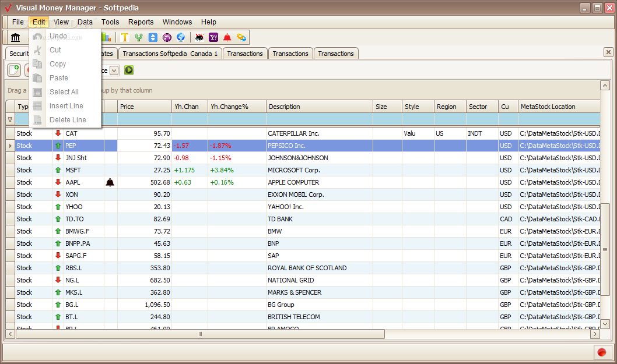Select the CATERPILLAR Inc. description cell

[320, 133]
